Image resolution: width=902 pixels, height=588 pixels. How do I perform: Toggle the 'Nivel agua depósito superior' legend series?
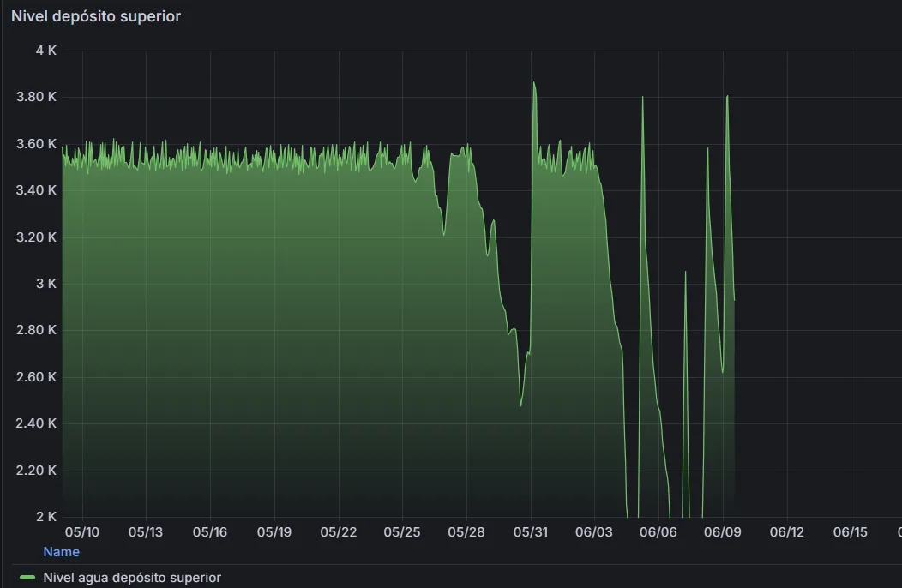pos(132,578)
